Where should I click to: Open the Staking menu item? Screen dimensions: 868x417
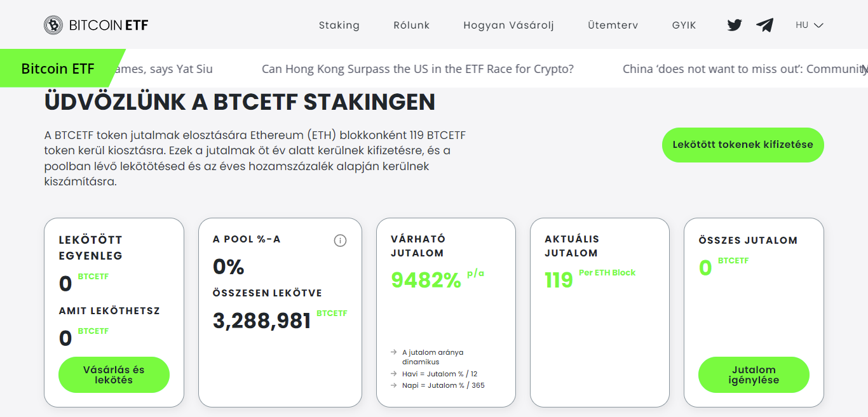click(339, 25)
